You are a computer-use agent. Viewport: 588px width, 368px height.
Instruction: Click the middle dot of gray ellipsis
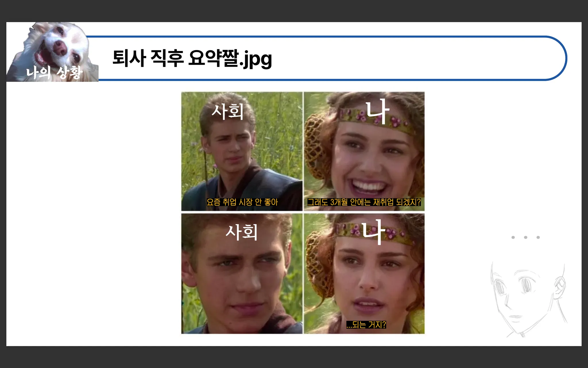(525, 237)
